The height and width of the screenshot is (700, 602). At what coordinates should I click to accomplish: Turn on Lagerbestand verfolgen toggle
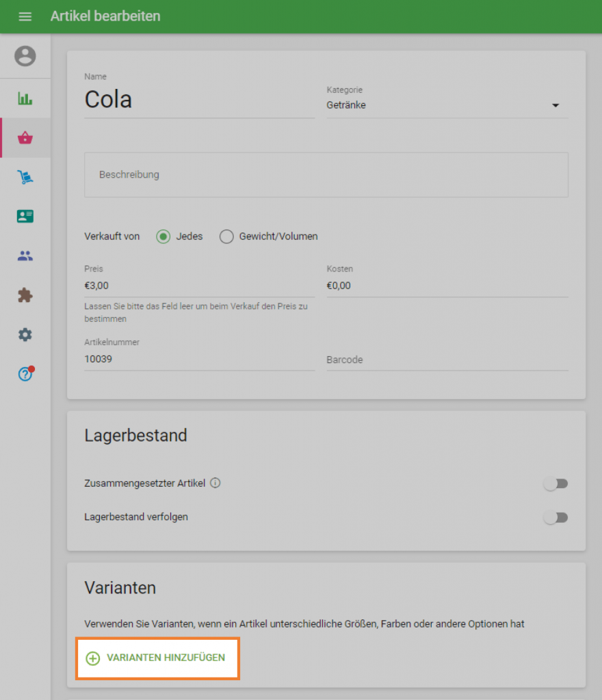coord(555,517)
